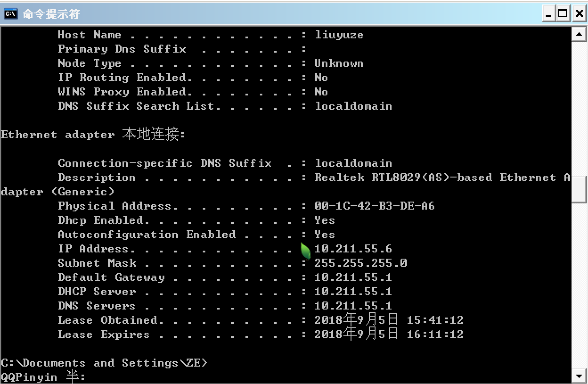Maximize the Command Prompt window
This screenshot has height=384, width=588.
point(563,14)
